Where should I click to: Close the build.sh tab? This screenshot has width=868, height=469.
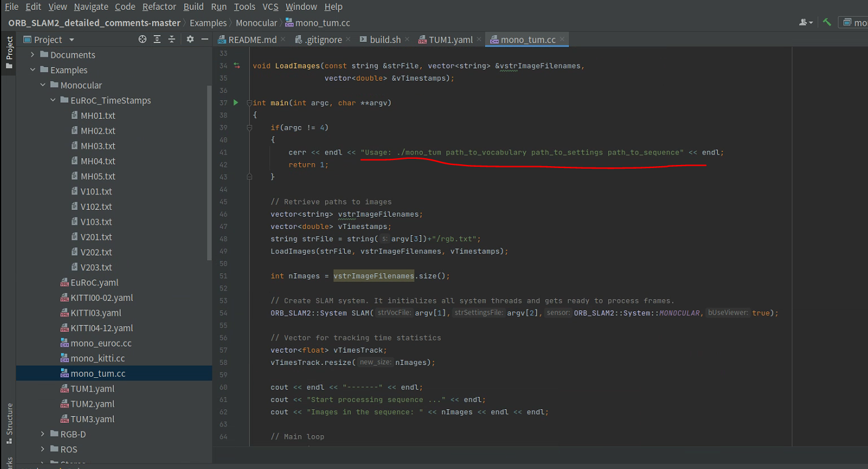coord(407,39)
